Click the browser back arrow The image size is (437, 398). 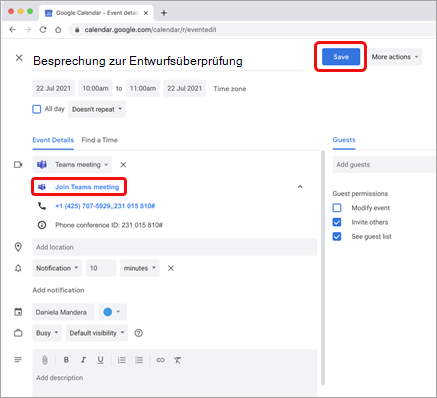12,30
